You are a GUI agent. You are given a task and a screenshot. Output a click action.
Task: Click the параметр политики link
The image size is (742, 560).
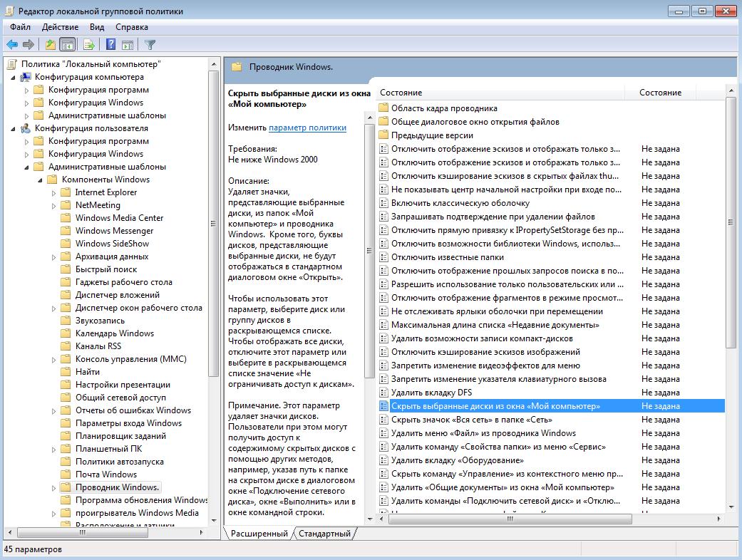[307, 128]
